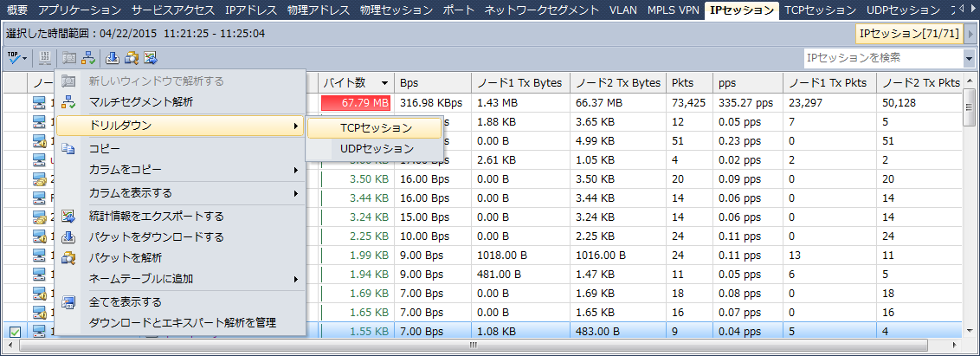Click into the IPセッションを検索 search field
The height and width of the screenshot is (356, 980).
pyautogui.click(x=879, y=57)
